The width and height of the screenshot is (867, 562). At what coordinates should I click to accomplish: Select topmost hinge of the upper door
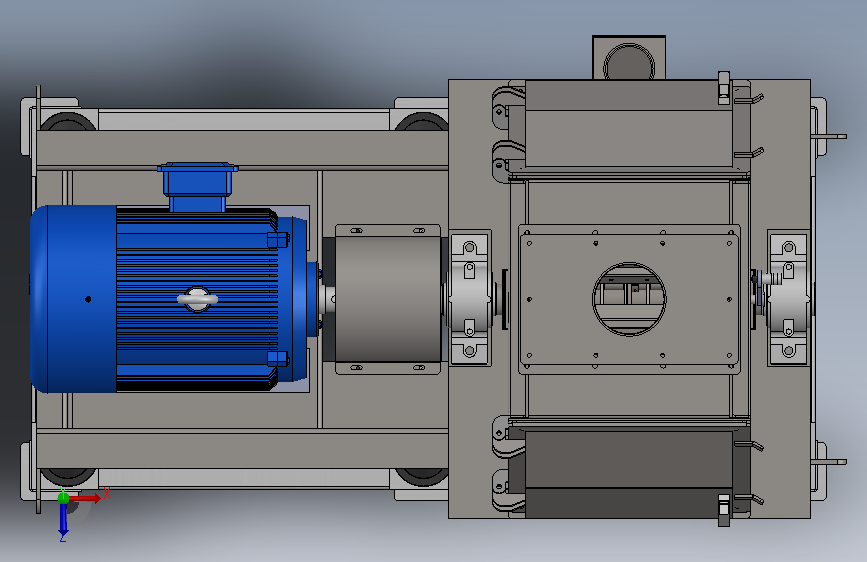[506, 108]
